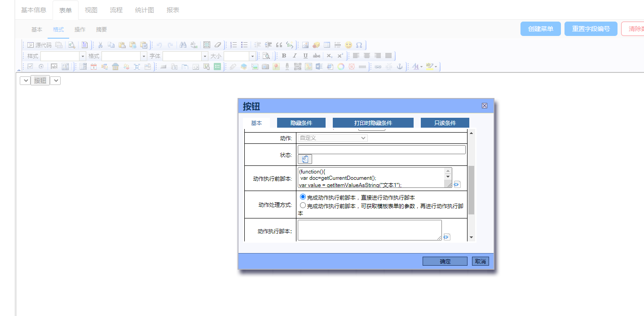Justify the text alignment

click(388, 56)
